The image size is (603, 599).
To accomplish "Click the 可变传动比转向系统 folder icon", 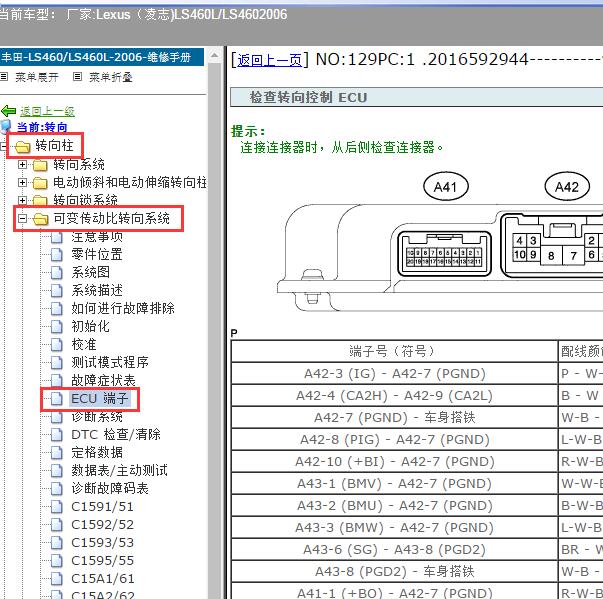I will tap(40, 219).
